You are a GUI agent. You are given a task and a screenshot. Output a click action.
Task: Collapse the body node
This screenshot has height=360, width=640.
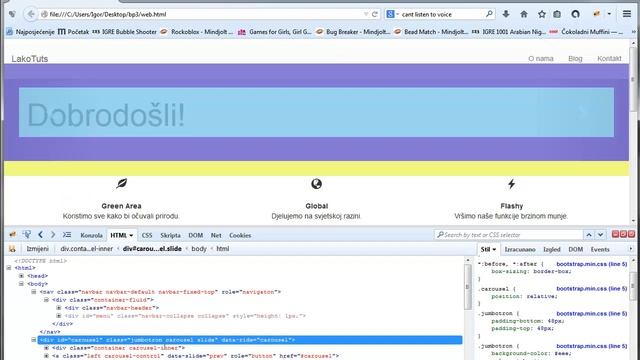coord(21,284)
